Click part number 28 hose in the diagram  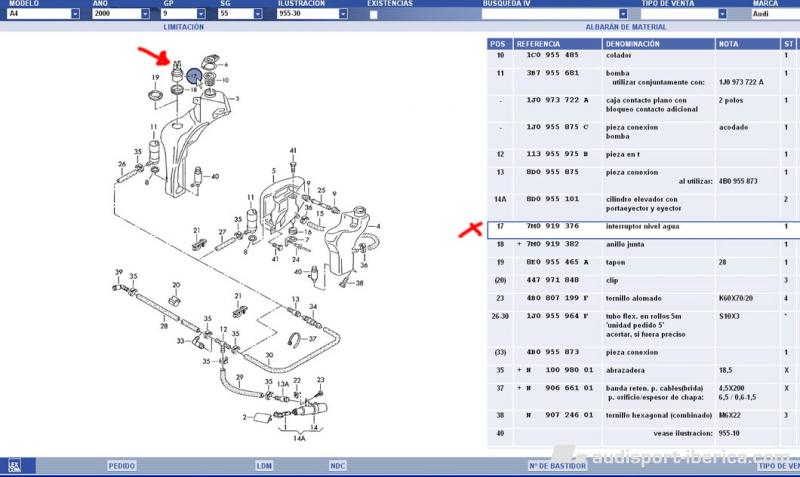(x=164, y=325)
